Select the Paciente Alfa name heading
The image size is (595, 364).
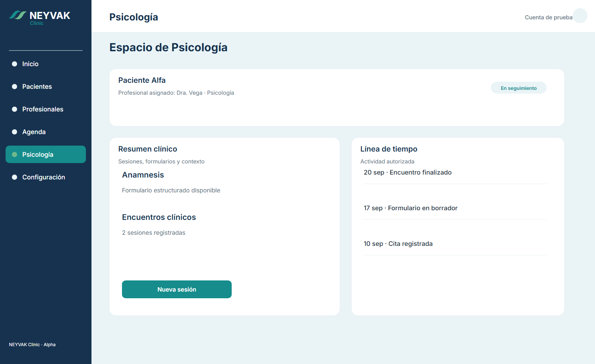[x=142, y=80]
